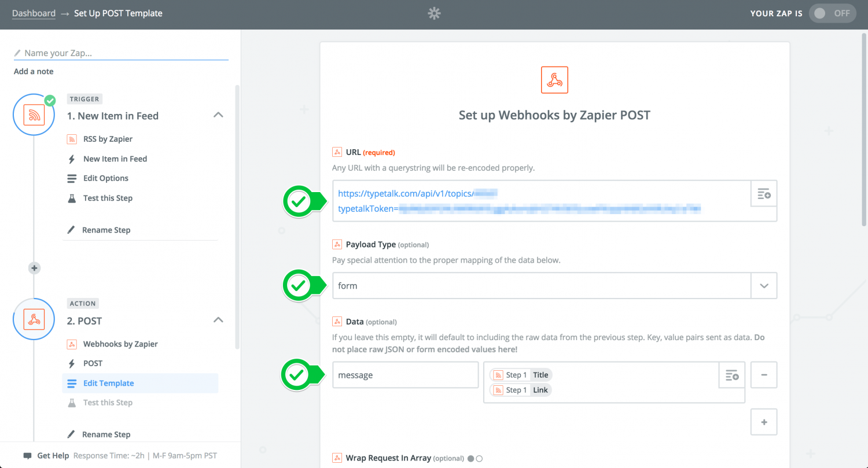Collapse the 2. POST action step

pos(218,320)
